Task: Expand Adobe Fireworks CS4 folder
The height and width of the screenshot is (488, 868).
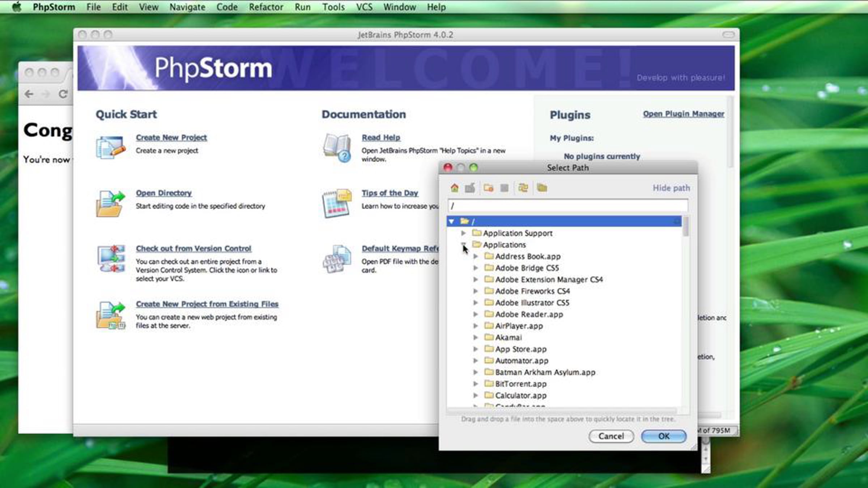Action: 476,291
